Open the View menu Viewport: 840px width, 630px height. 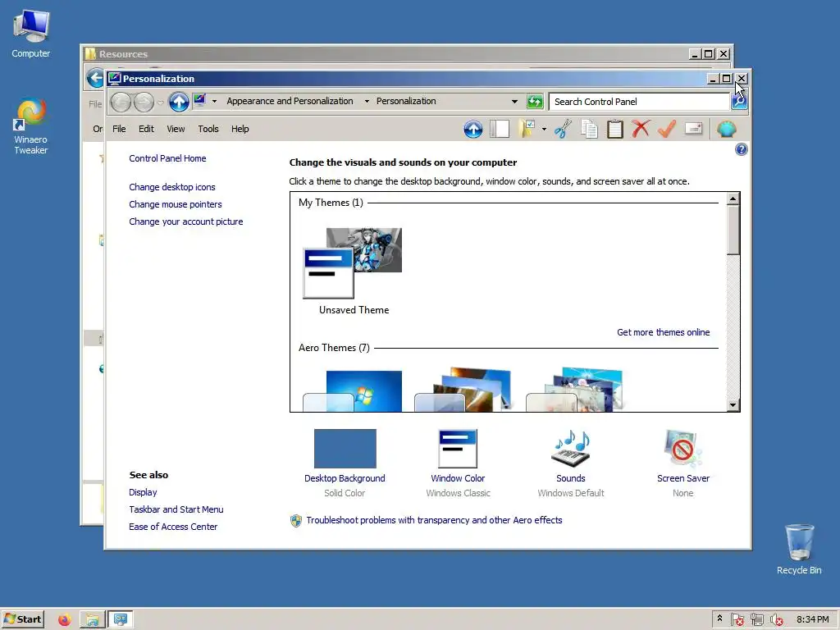pos(176,129)
